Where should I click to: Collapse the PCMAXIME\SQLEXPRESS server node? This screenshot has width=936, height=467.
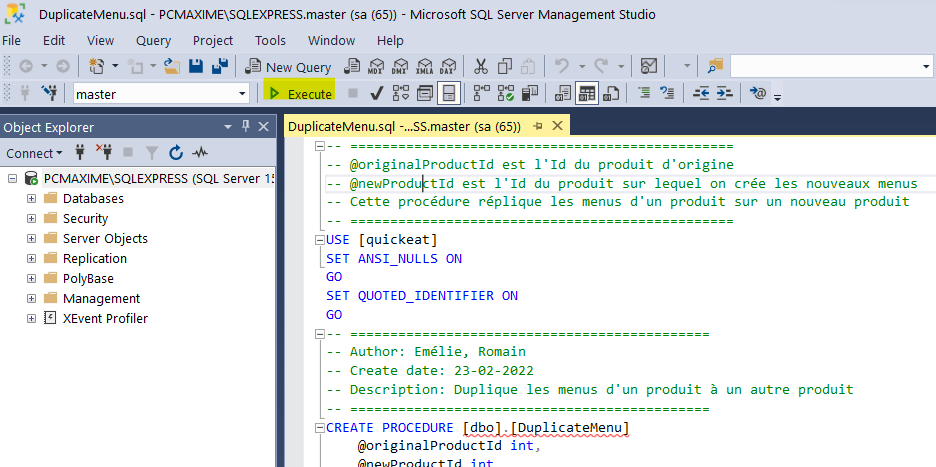click(x=13, y=179)
